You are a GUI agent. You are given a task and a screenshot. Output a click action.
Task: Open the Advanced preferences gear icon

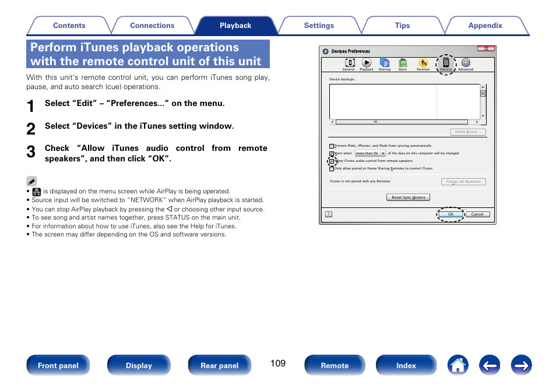point(466,64)
